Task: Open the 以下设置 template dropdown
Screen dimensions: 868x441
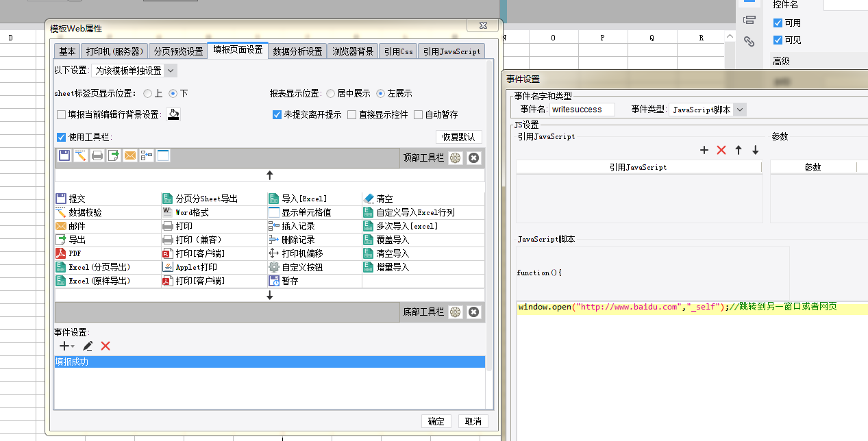Action: coord(134,71)
